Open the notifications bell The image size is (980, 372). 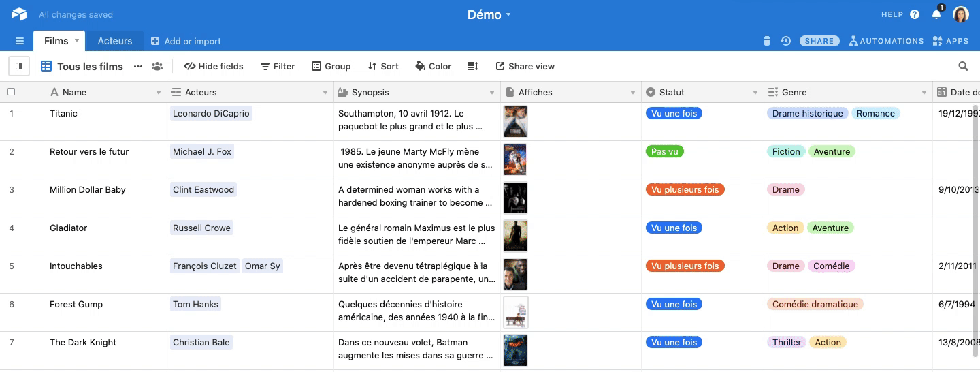coord(936,14)
